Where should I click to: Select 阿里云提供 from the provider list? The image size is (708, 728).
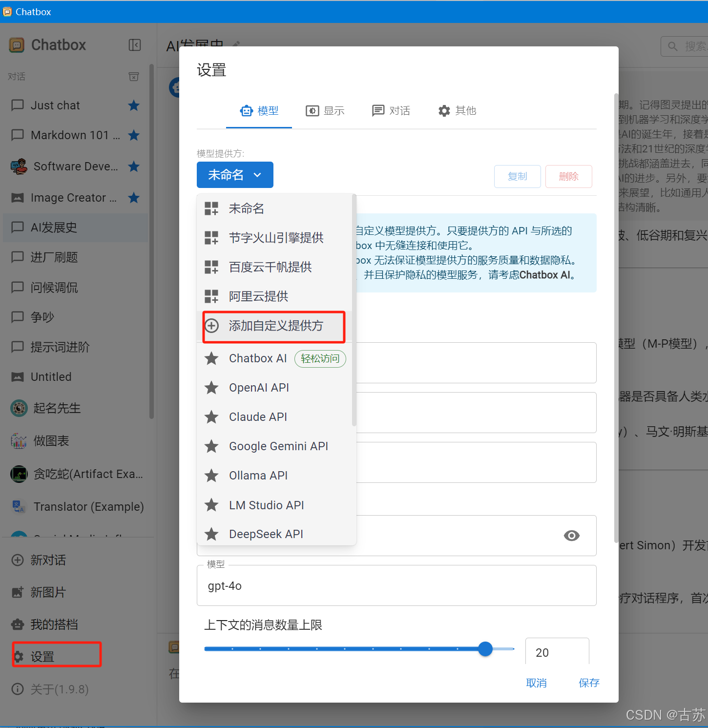point(274,296)
